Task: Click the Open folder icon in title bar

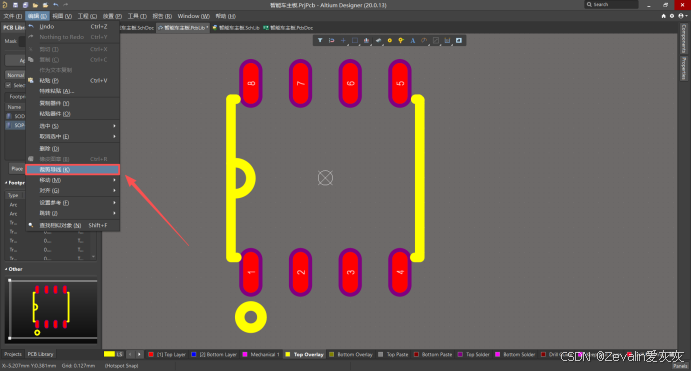Action: coord(35,5)
